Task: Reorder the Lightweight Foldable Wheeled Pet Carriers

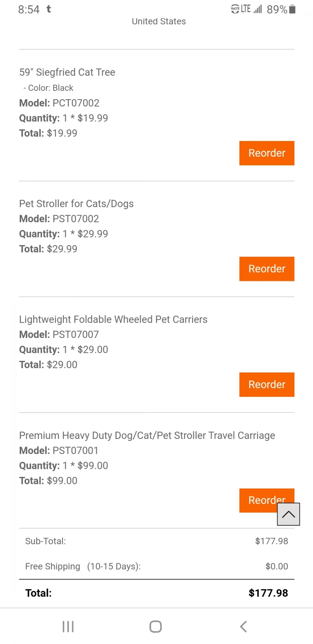Action: pyautogui.click(x=267, y=385)
